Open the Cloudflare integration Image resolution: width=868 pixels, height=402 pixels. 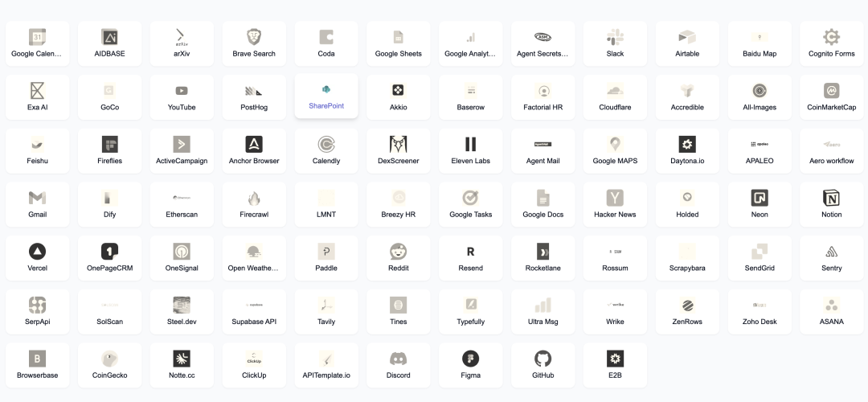[x=615, y=97]
